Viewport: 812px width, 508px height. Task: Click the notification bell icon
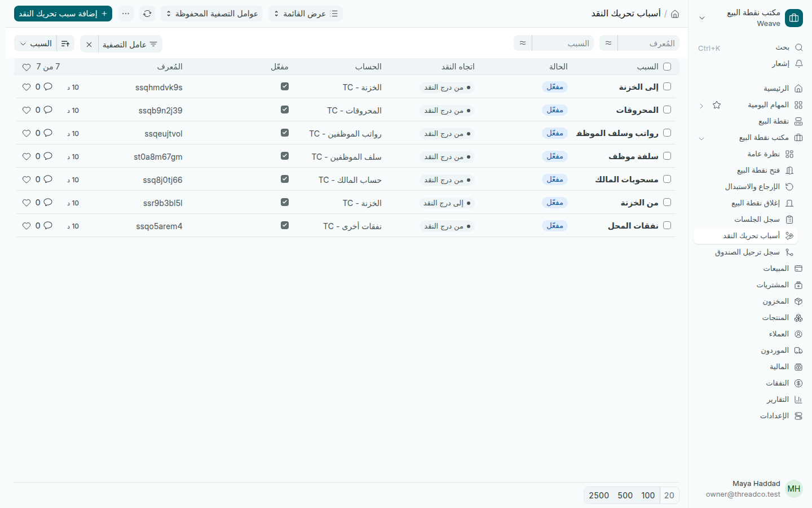click(x=798, y=64)
